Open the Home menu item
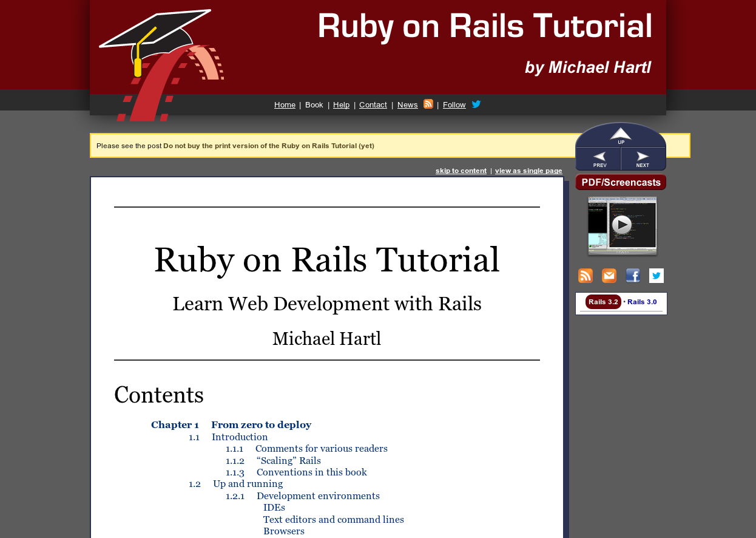 pos(285,104)
